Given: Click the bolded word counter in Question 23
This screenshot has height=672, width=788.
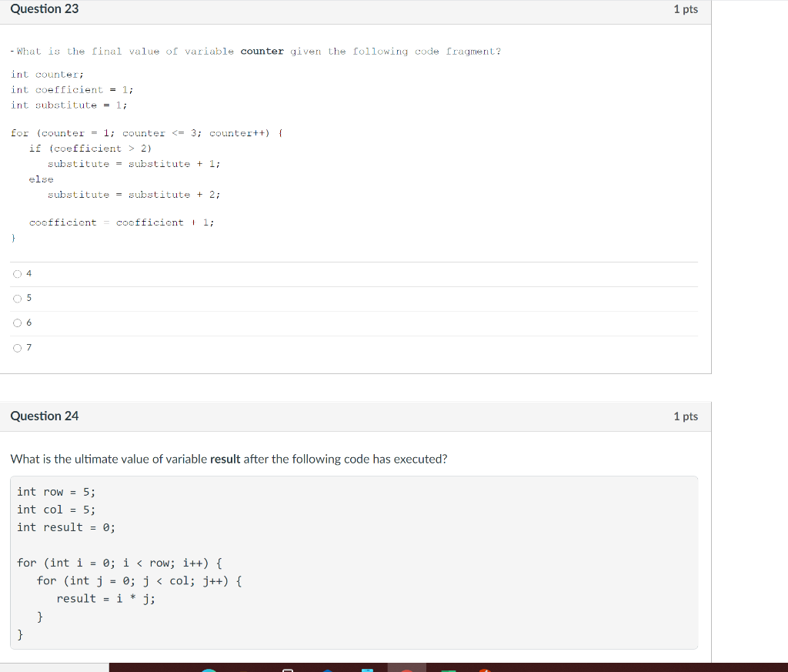Looking at the screenshot, I should click(262, 51).
